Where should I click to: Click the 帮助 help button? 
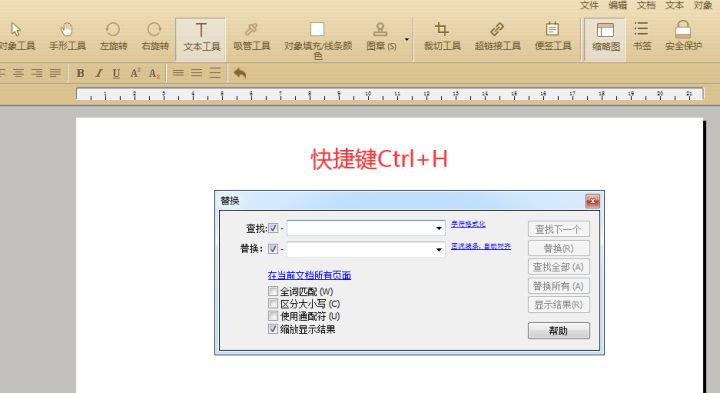[x=558, y=331]
